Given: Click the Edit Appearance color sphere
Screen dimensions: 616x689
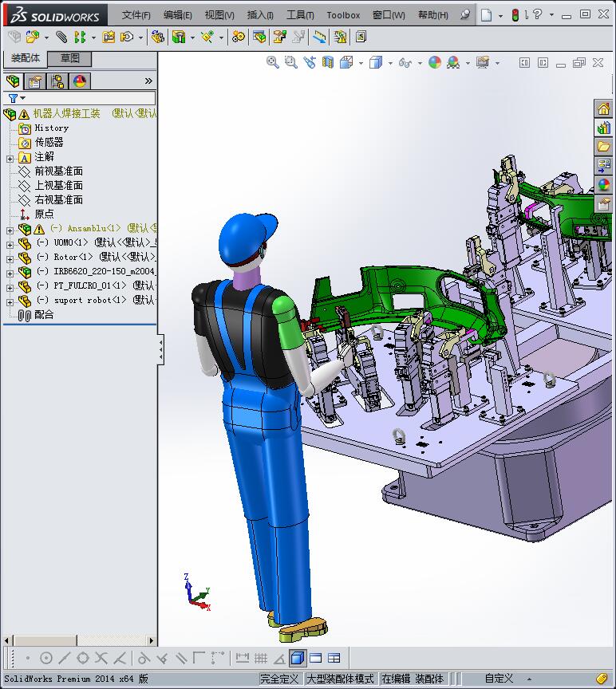Looking at the screenshot, I should [x=435, y=62].
